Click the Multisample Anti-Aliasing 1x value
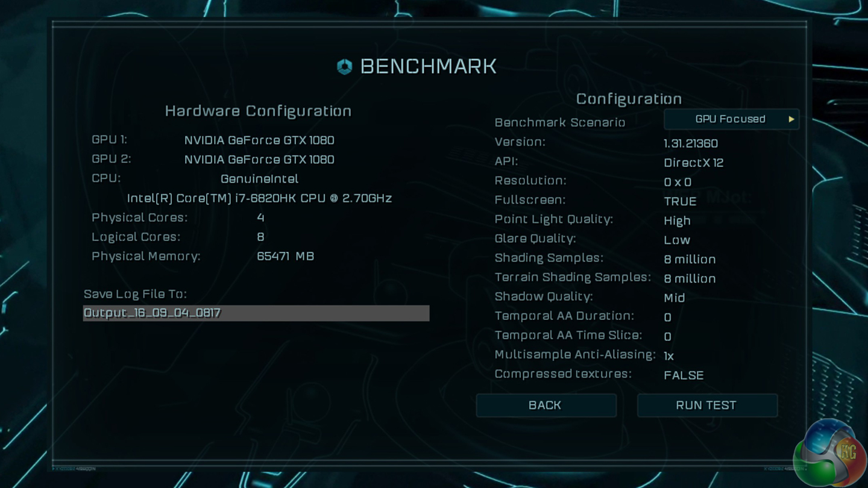Image resolution: width=868 pixels, height=488 pixels. [x=669, y=356]
